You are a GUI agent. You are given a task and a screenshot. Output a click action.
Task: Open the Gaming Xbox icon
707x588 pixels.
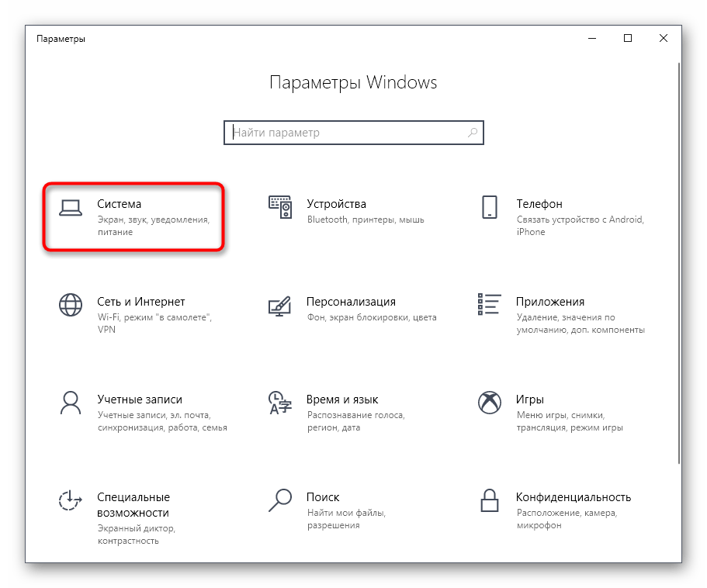(489, 403)
